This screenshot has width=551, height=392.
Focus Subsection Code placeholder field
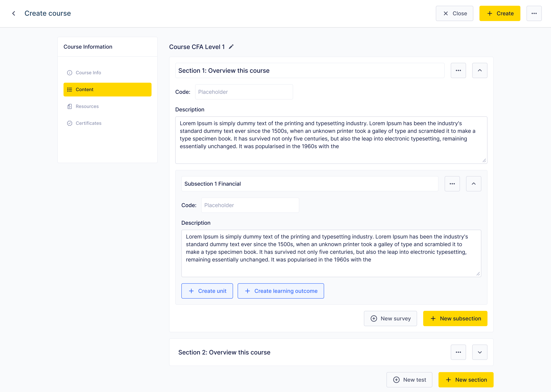250,205
